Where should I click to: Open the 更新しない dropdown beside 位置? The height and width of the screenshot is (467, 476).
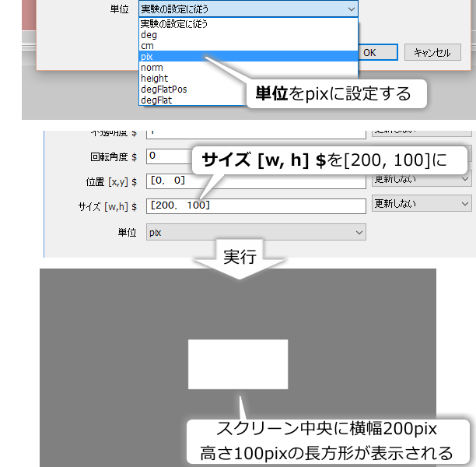(422, 179)
